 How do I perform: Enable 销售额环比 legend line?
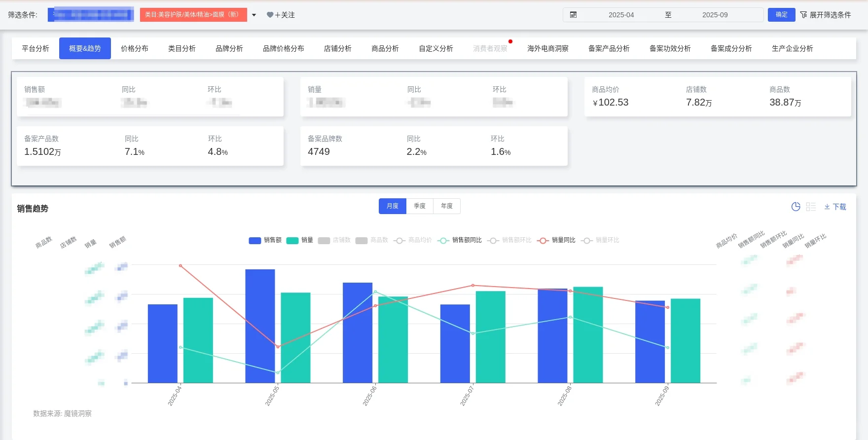click(509, 240)
